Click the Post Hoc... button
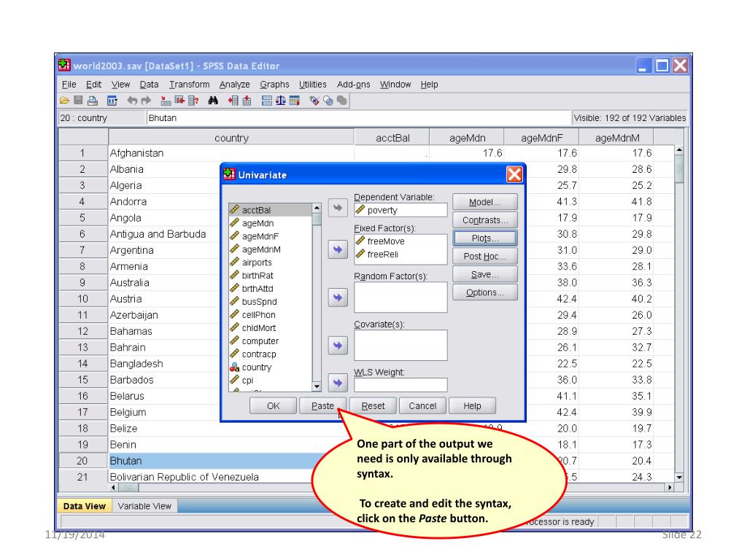 (x=485, y=256)
